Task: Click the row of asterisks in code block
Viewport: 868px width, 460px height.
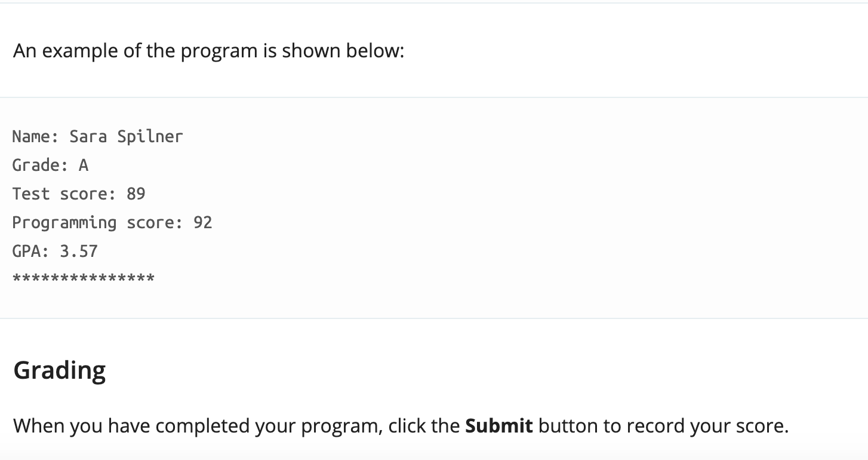Action: point(84,278)
